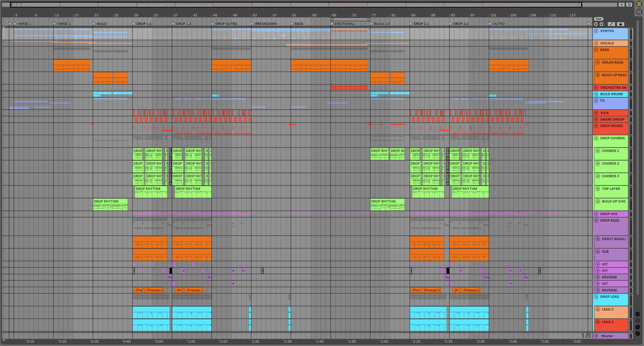
Task: Select the SYNTHS track title
Action: pyautogui.click(x=607, y=31)
